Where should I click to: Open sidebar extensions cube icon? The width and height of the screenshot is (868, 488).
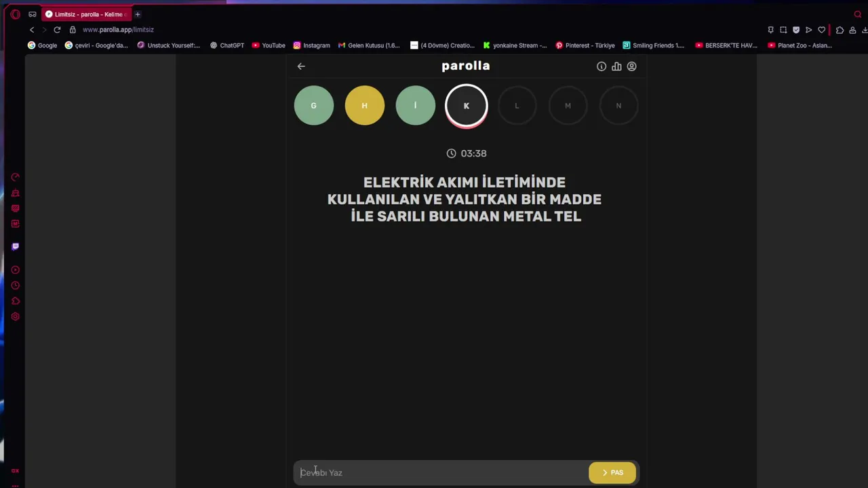coord(15,301)
